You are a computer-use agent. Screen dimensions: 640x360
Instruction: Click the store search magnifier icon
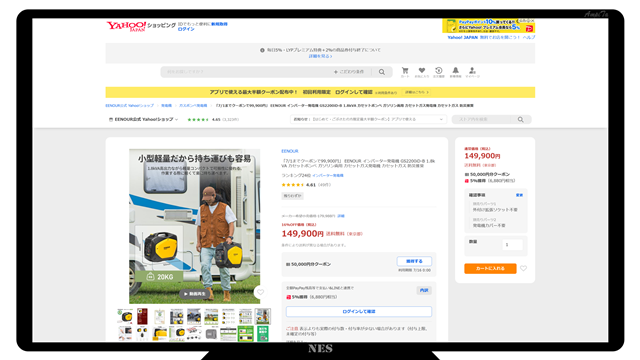(520, 120)
